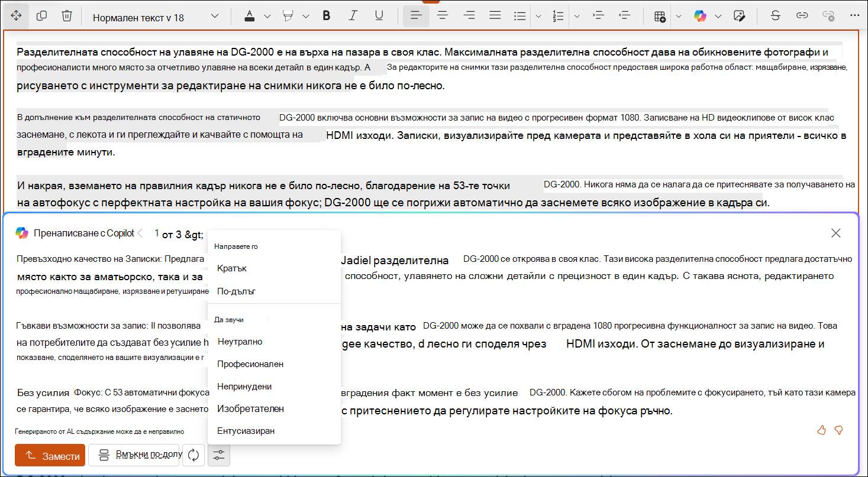Screen dimensions: 868x477
Task: Center align the text
Action: (443, 16)
